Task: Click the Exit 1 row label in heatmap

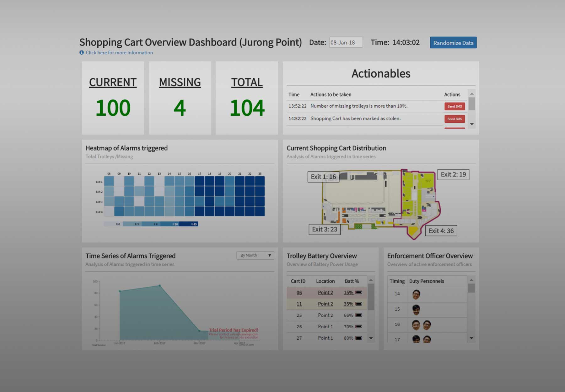Action: pyautogui.click(x=99, y=182)
